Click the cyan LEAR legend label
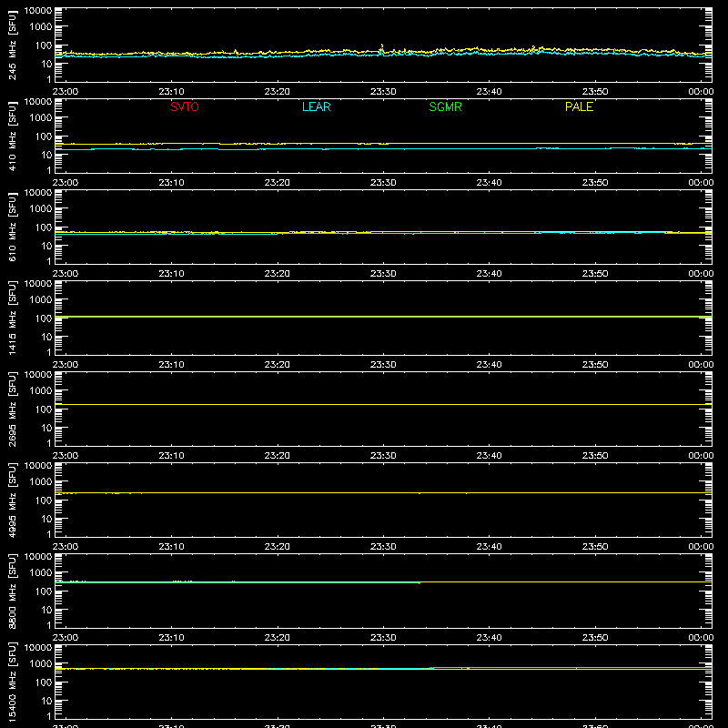This screenshot has width=728, height=728. coord(316,106)
